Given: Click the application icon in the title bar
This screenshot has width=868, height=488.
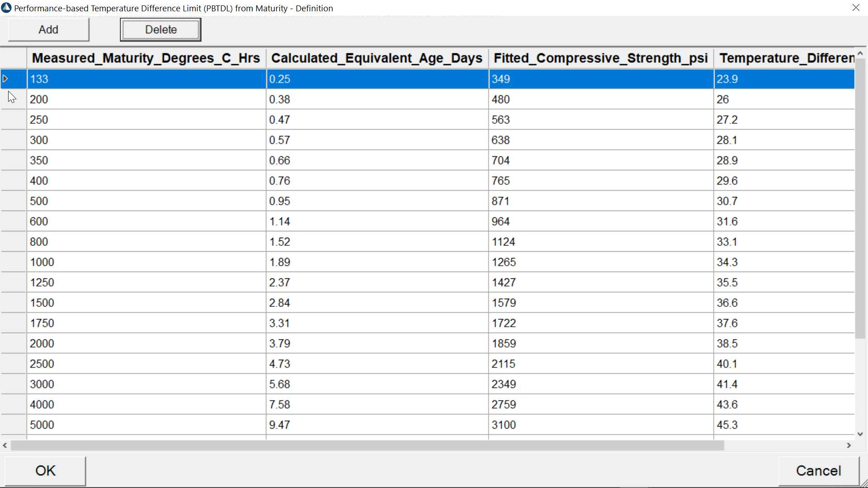Looking at the screenshot, I should coord(6,8).
